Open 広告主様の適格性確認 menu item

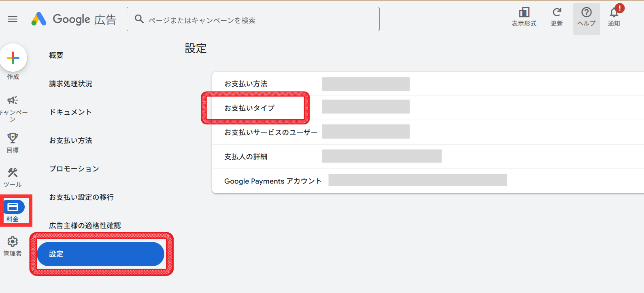point(85,226)
